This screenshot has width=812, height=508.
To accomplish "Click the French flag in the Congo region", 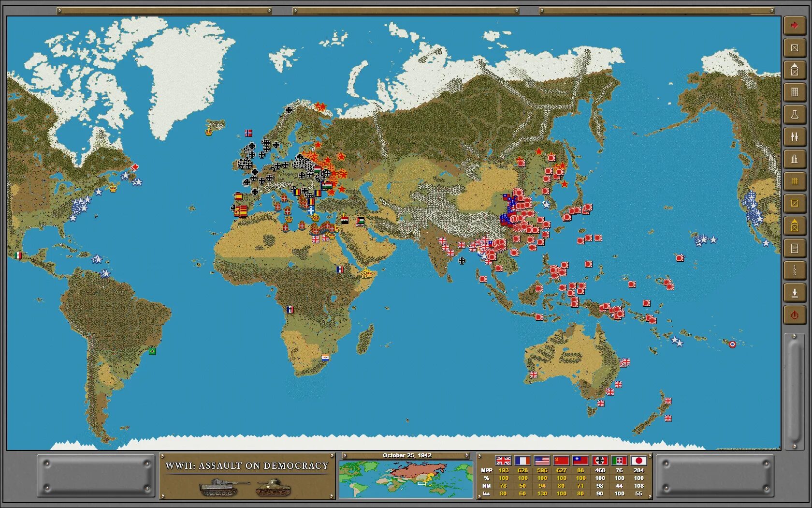I will (290, 310).
